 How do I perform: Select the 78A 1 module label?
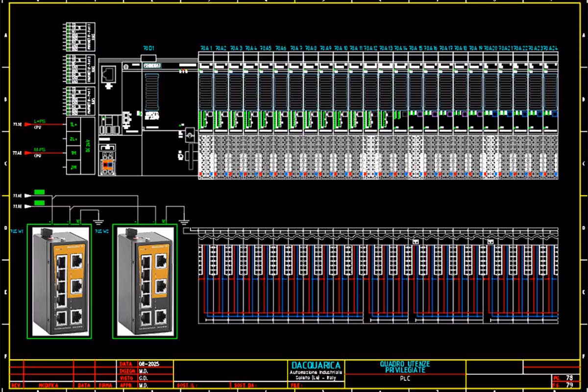pyautogui.click(x=206, y=49)
